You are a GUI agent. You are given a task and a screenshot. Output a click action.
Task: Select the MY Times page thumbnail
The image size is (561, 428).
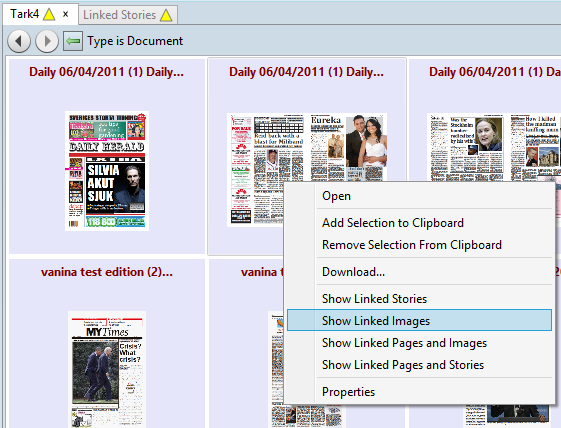tap(107, 369)
